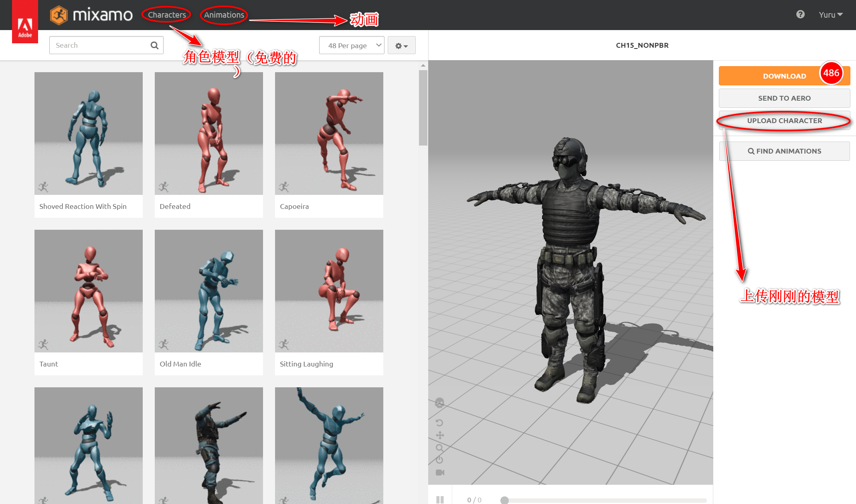Click the mixamo logo icon
This screenshot has height=504, width=856.
click(x=59, y=15)
